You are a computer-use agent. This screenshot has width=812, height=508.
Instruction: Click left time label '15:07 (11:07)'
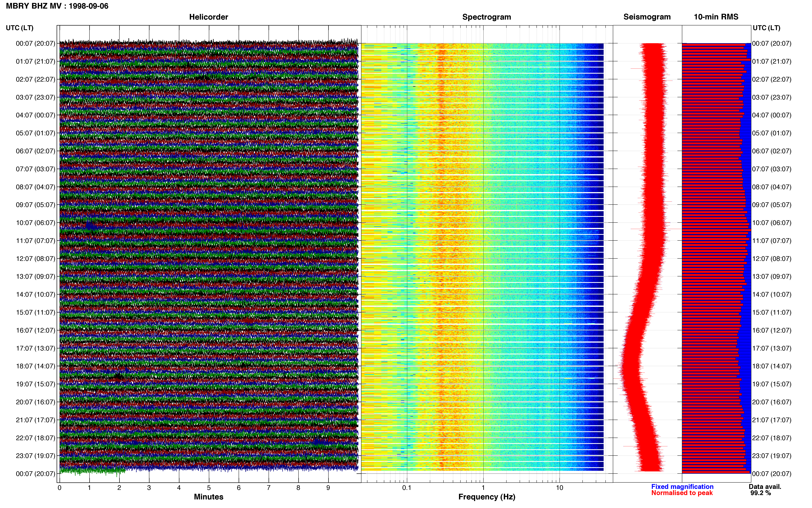(35, 313)
